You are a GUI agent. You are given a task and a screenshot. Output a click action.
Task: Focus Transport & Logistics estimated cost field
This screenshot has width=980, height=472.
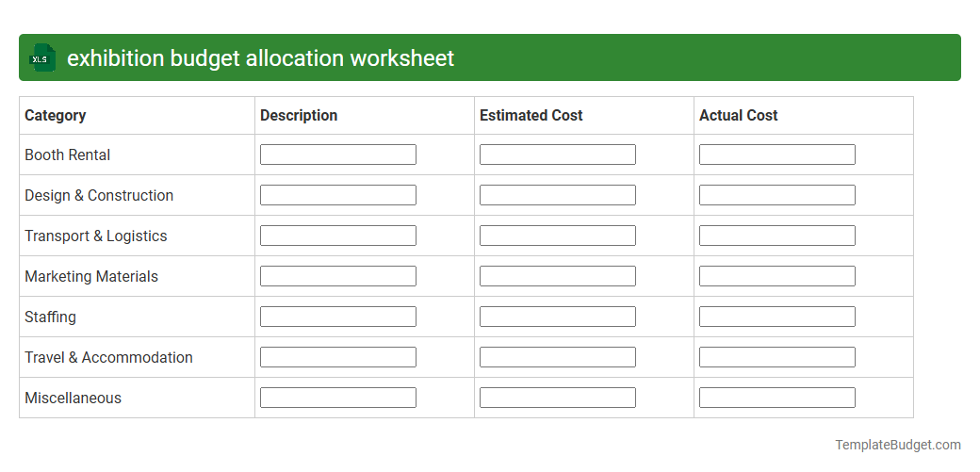(558, 236)
